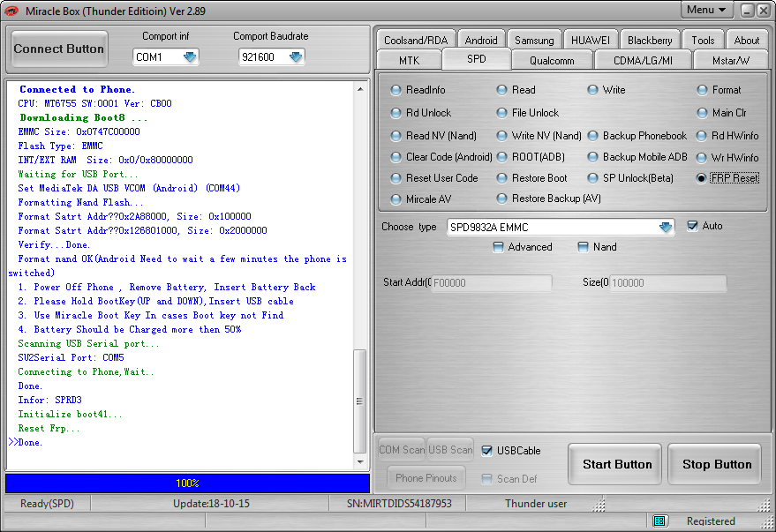Expand the Comport inf COM1 dropdown
The image size is (776, 532).
(190, 56)
